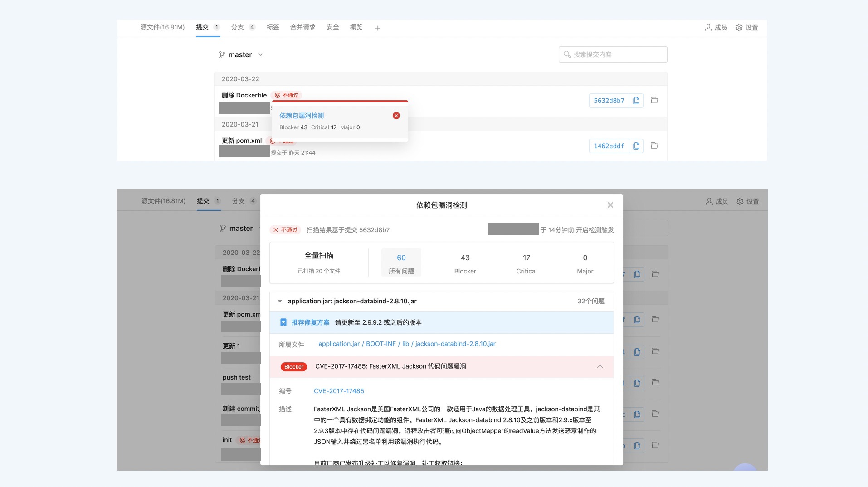The image size is (868, 487).
Task: Open jackson-databind-2.8.10.jar path link
Action: (x=455, y=344)
